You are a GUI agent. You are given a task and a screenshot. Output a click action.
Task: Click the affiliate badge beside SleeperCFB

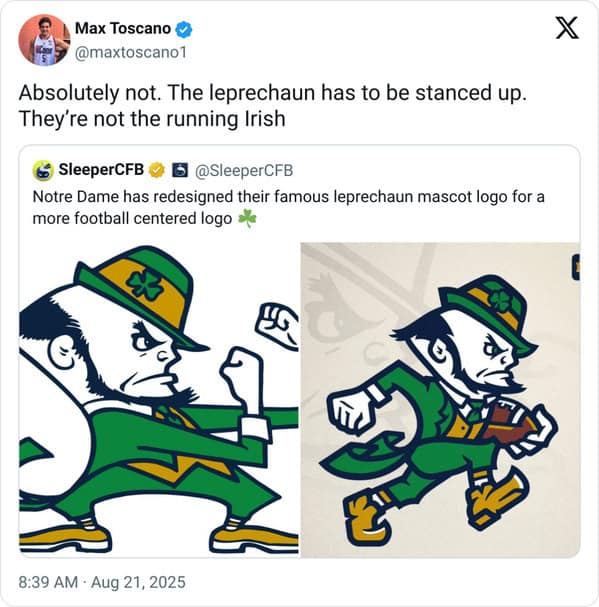[180, 170]
